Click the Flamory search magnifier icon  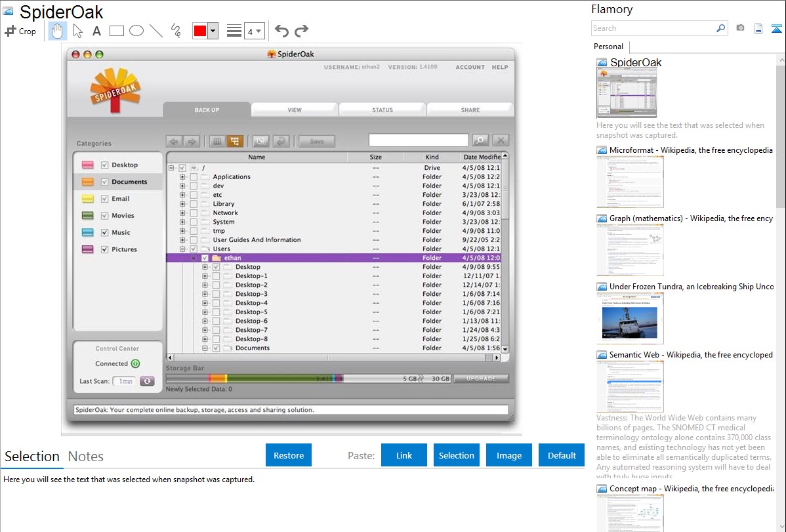coord(720,28)
